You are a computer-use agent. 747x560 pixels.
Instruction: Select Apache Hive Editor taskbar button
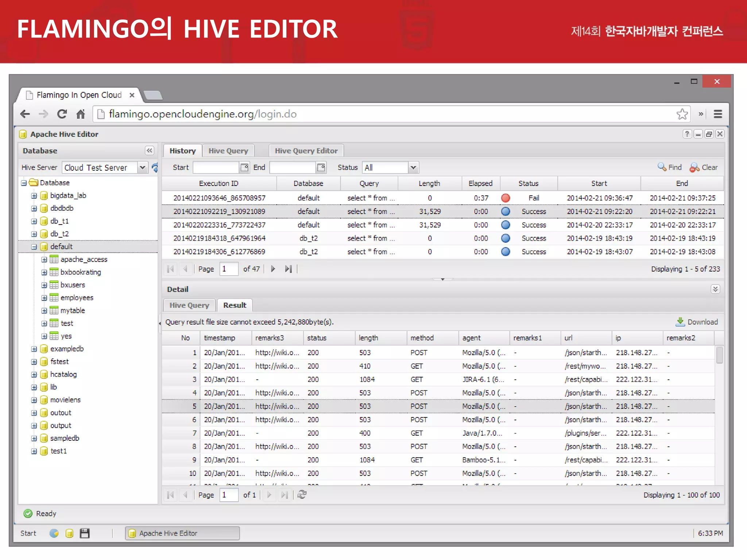[182, 533]
